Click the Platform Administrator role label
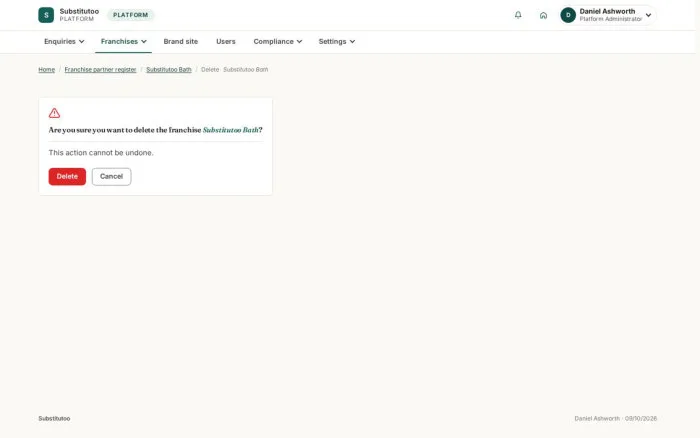This screenshot has width=700, height=438. pyautogui.click(x=611, y=19)
